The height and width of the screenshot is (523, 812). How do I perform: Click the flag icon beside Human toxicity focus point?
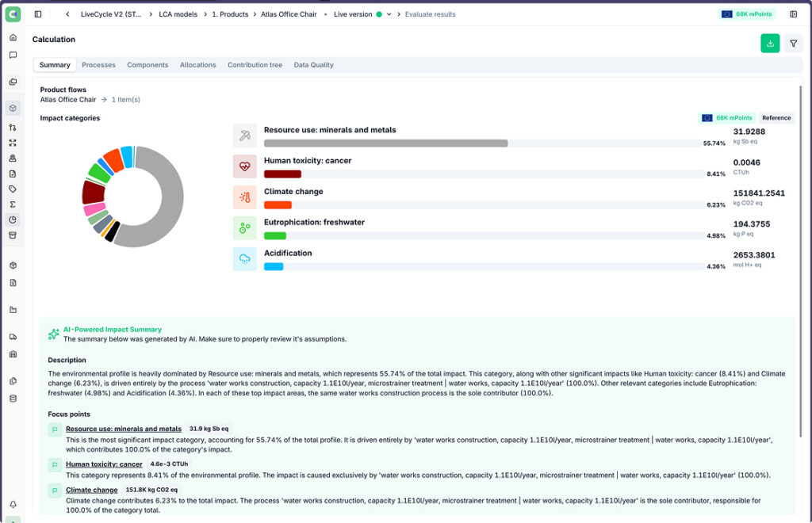coord(55,465)
